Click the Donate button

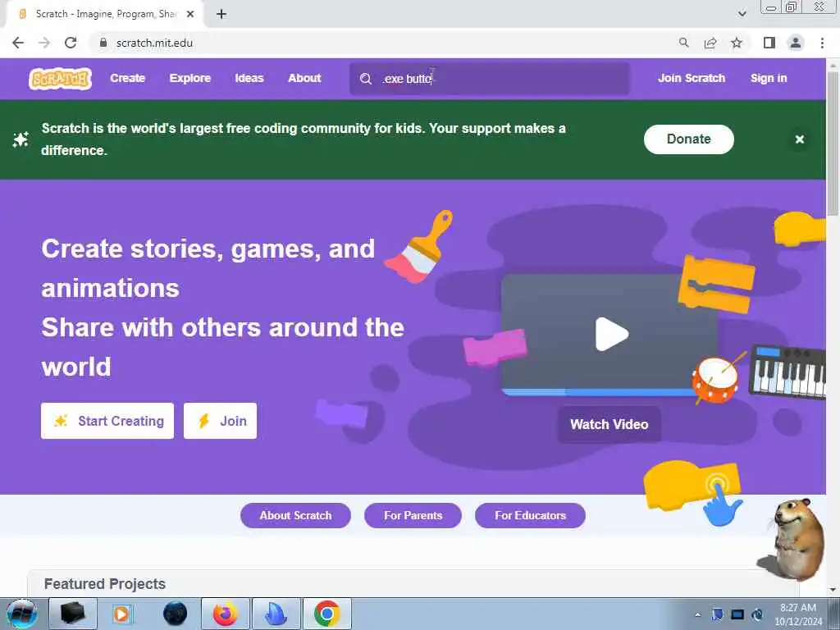(x=688, y=139)
